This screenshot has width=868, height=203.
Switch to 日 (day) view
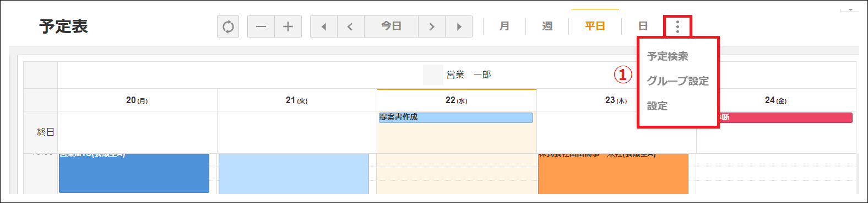(x=643, y=26)
